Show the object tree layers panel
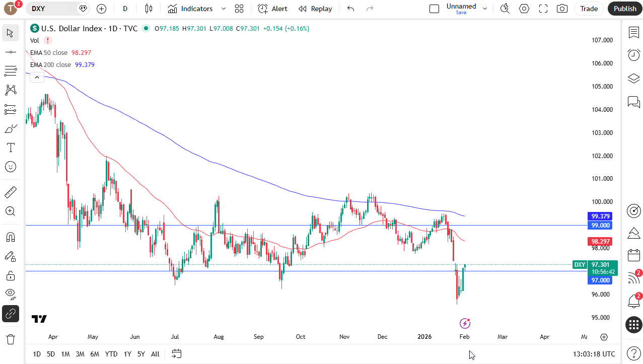 pos(633,79)
